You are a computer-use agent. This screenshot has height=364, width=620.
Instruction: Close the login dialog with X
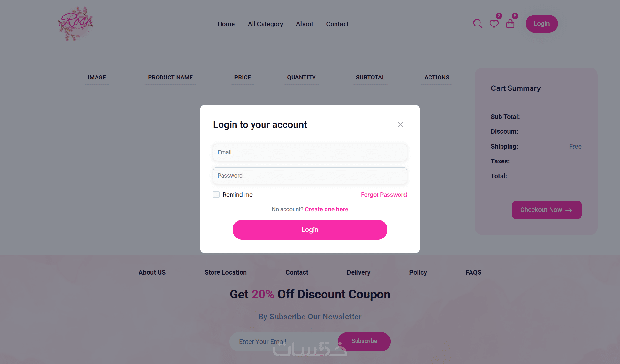click(x=400, y=125)
